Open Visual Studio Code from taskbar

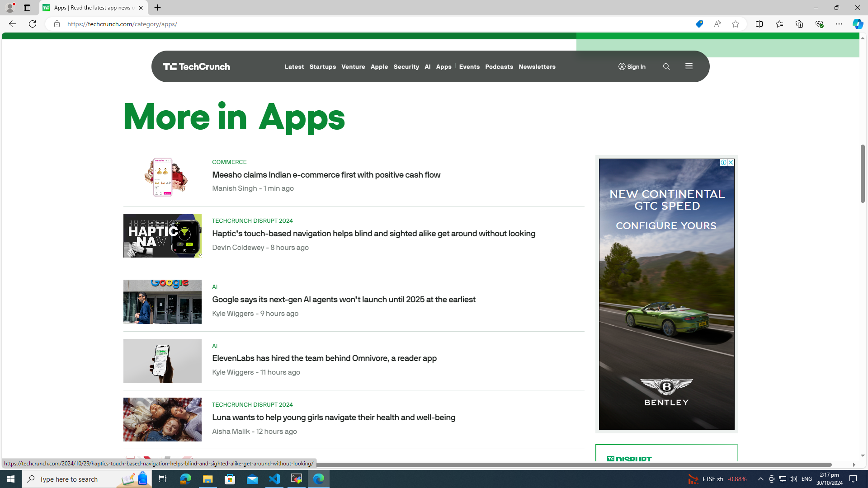[x=274, y=479]
